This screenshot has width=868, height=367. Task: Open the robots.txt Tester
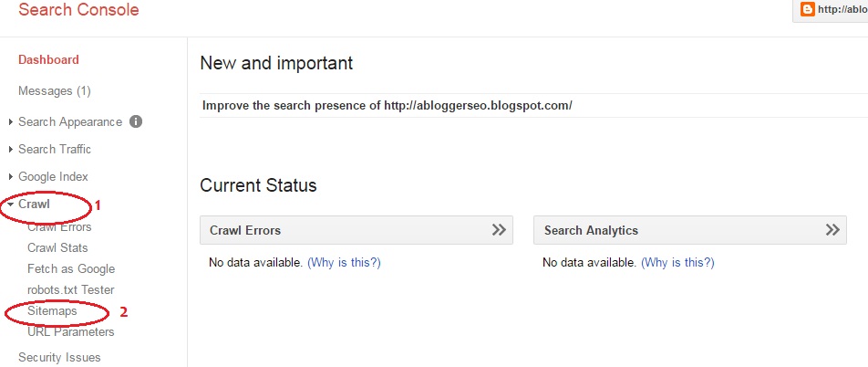tap(71, 289)
